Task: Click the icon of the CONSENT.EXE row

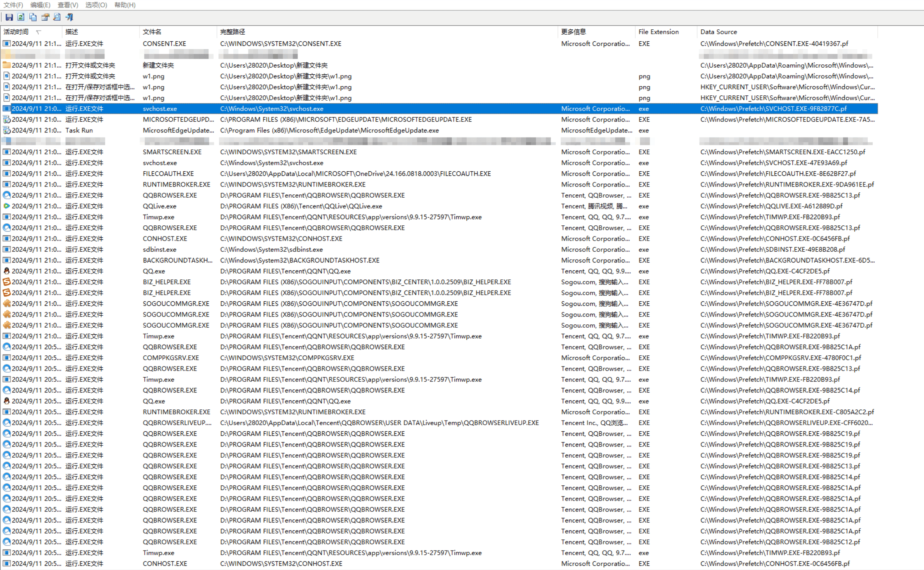Action: (7, 43)
